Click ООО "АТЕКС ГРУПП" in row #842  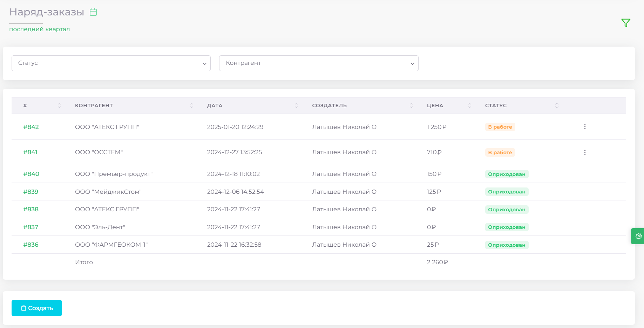point(107,127)
